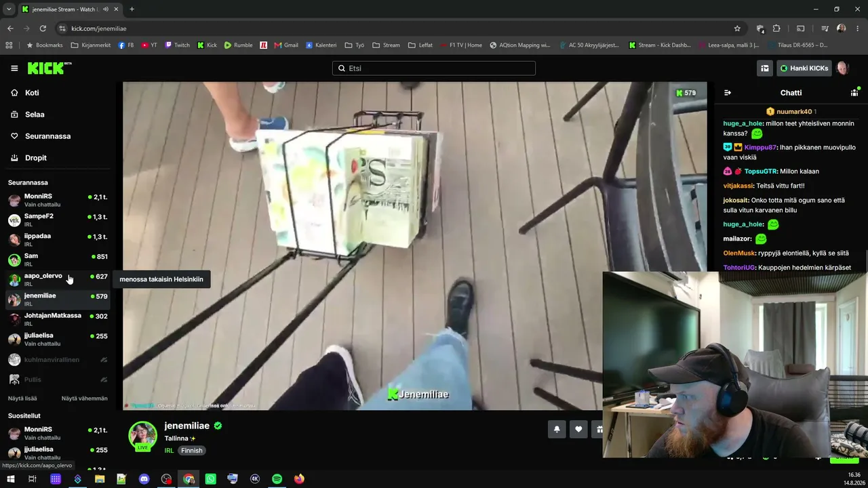Expand the Stream bookmarks folder
868x488 pixels.
pos(386,45)
